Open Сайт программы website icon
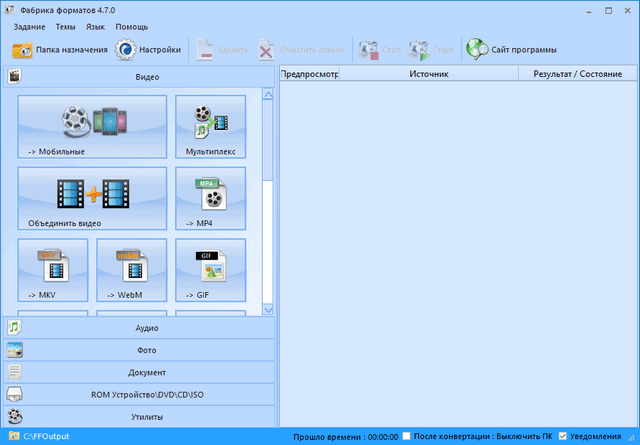The width and height of the screenshot is (640, 445). [477, 49]
